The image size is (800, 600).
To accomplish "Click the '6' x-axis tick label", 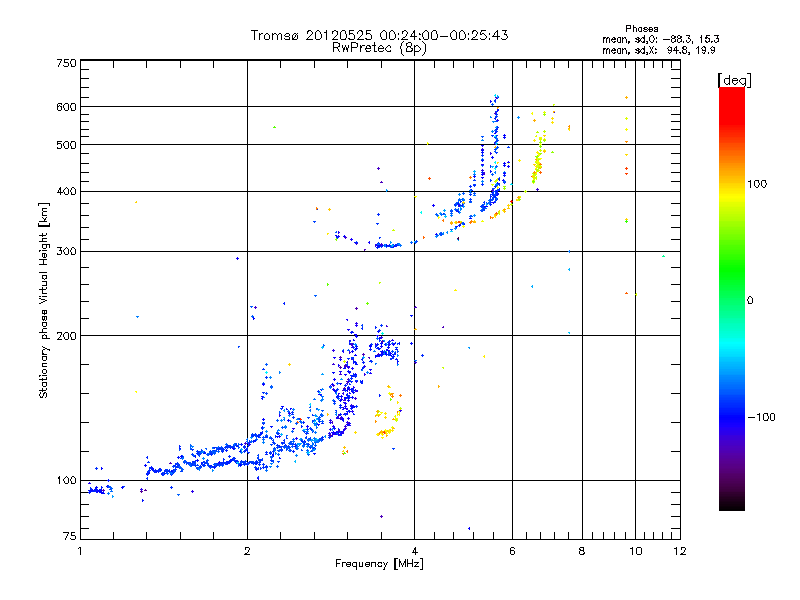I will coord(512,551).
